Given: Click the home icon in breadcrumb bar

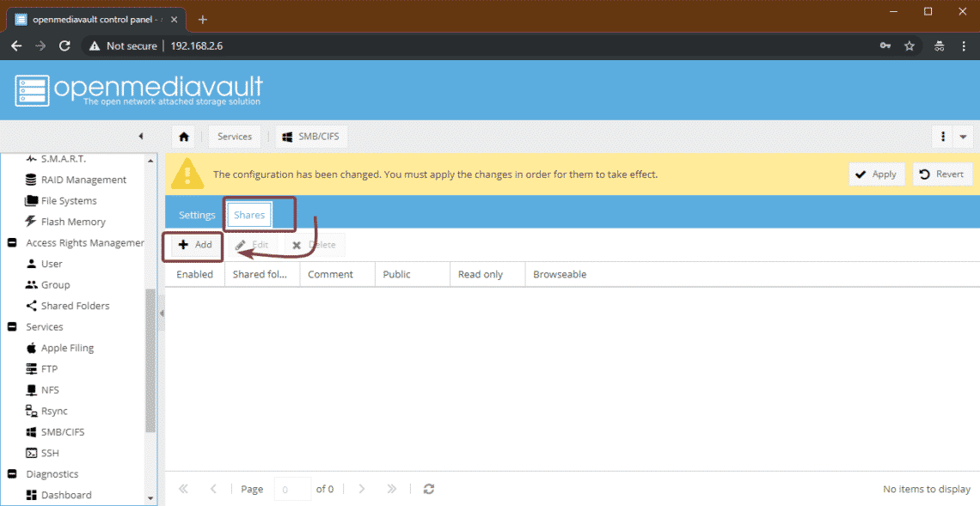Looking at the screenshot, I should coord(184,137).
